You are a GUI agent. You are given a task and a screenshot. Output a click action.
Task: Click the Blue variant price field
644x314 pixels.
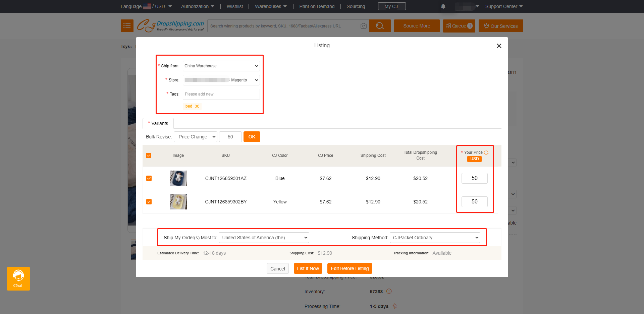coord(474,178)
